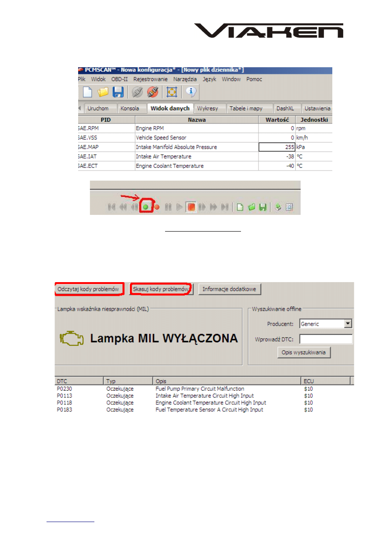The image size is (392, 555).
Task: Click the gray connect plug icon
Action: tap(137, 92)
